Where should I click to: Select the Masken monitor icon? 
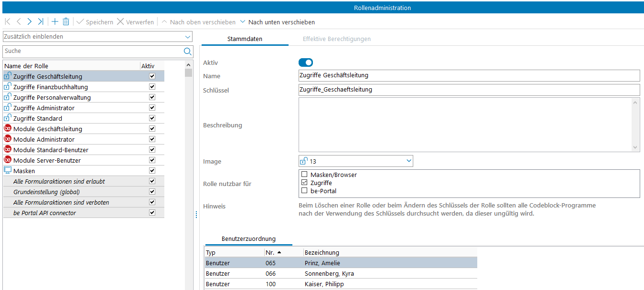click(8, 171)
